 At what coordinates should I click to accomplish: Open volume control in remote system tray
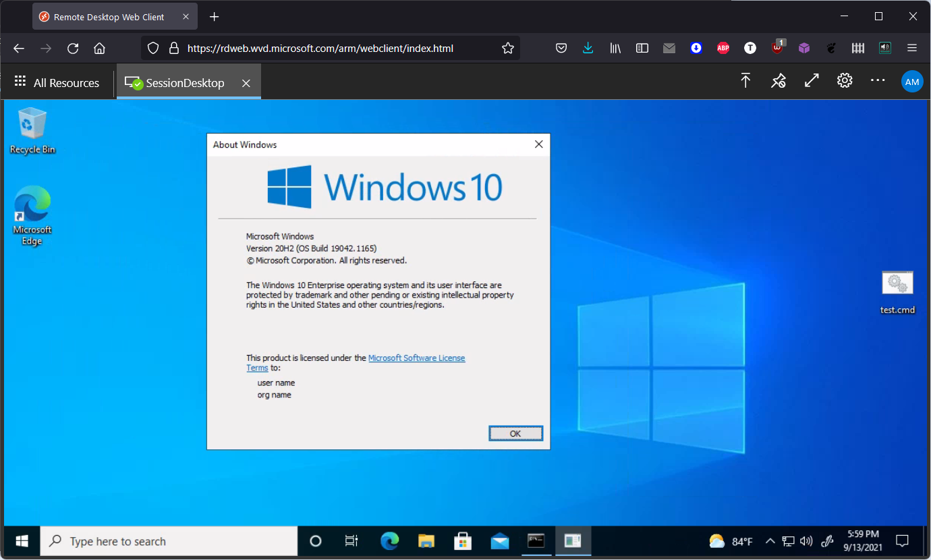806,541
